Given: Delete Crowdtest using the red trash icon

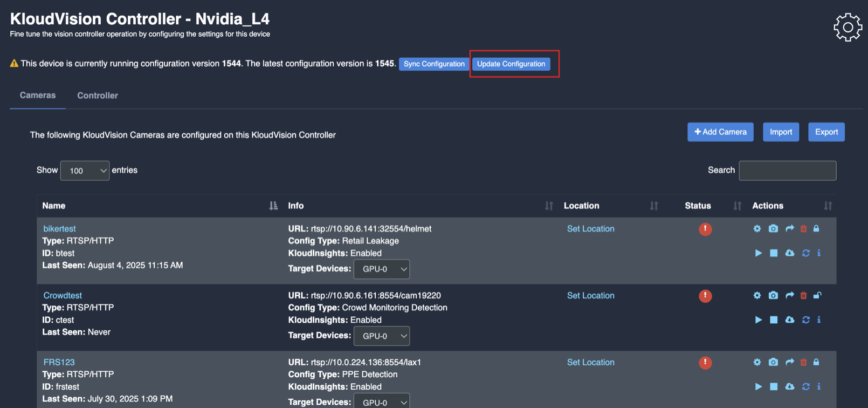Looking at the screenshot, I should pos(803,296).
